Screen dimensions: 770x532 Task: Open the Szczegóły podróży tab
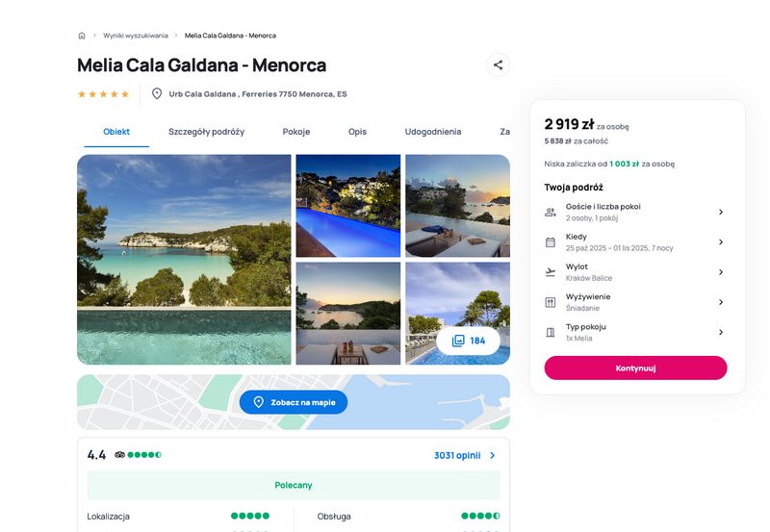206,132
